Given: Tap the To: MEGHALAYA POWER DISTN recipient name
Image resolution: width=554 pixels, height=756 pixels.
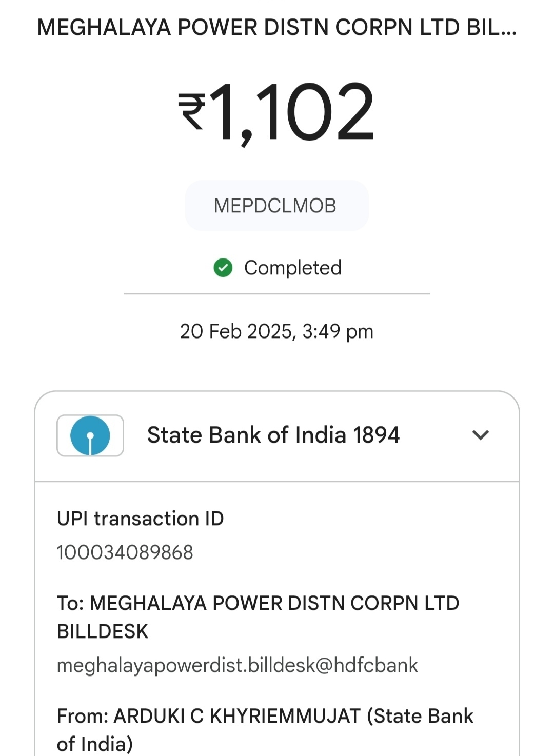Looking at the screenshot, I should tap(258, 603).
